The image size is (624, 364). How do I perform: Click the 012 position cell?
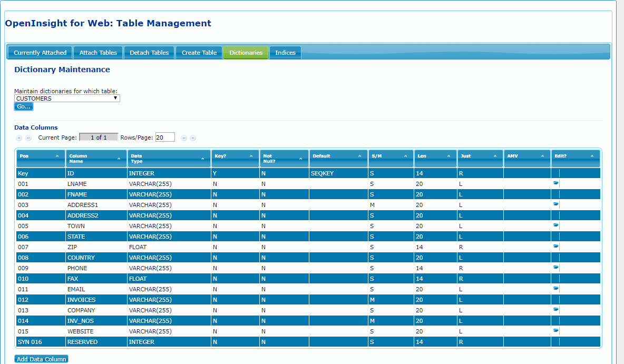tap(41, 300)
